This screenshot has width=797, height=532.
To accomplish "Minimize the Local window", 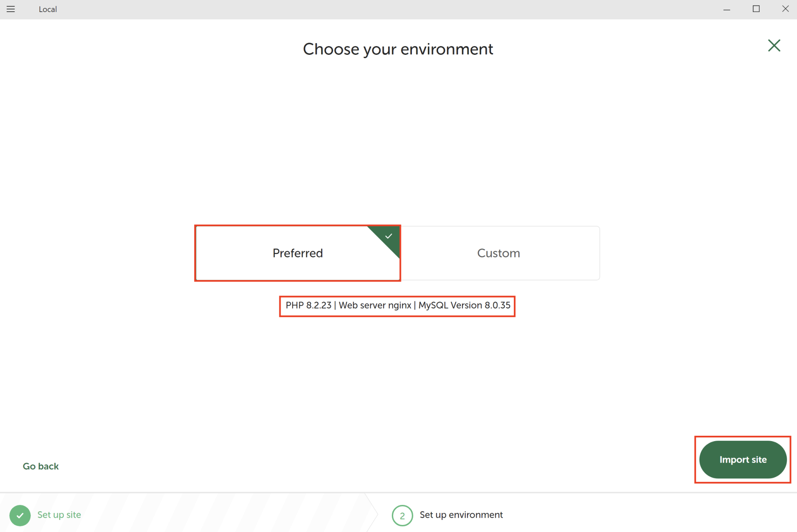I will tap(726, 9).
